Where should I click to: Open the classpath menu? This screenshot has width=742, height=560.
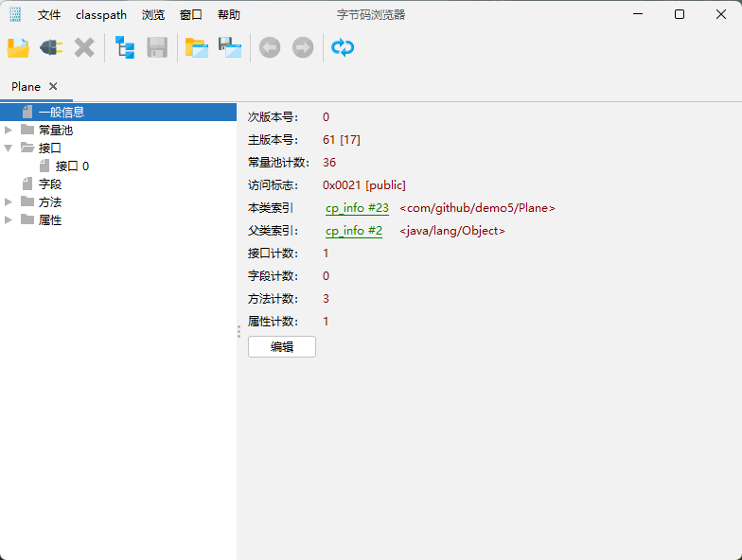100,15
